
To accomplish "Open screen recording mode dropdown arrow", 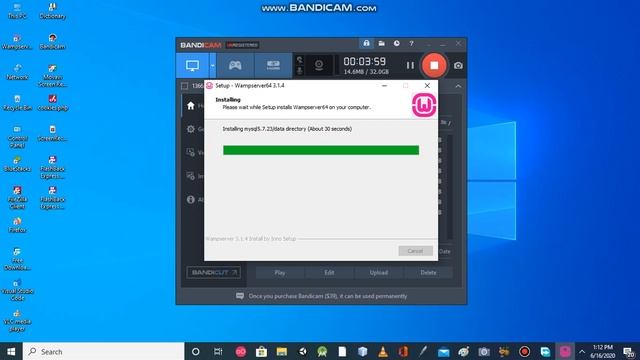I will pos(212,65).
